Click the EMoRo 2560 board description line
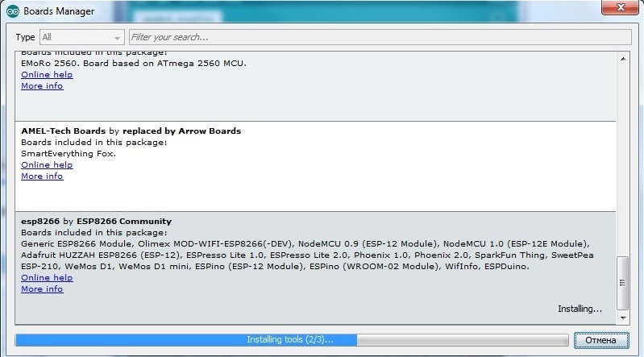This screenshot has height=357, width=644. tap(134, 64)
